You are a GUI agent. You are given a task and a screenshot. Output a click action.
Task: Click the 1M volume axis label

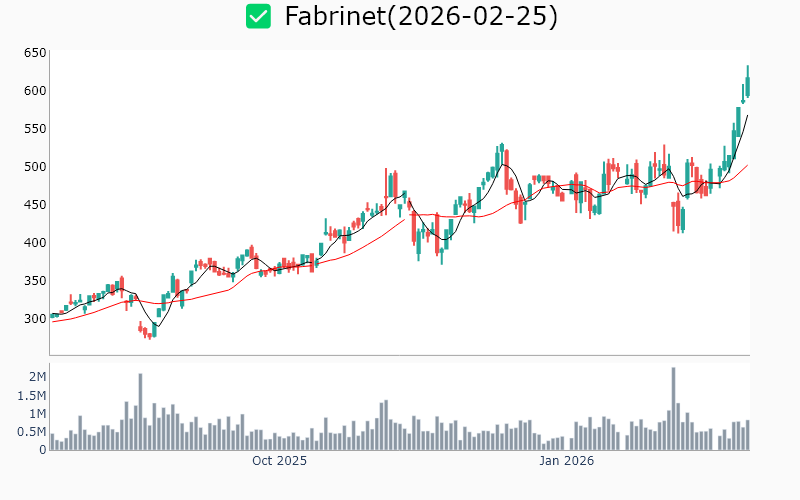tap(37, 413)
